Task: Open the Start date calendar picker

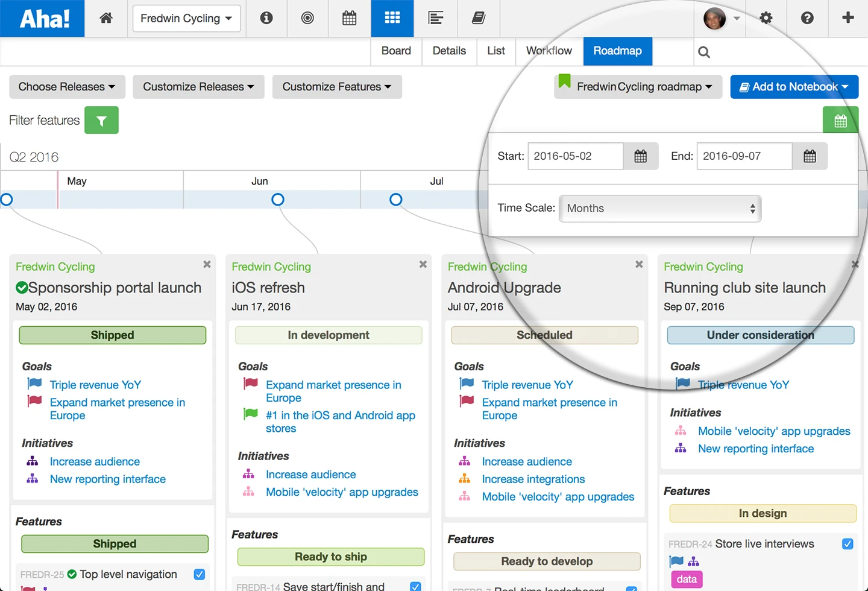Action: (641, 156)
